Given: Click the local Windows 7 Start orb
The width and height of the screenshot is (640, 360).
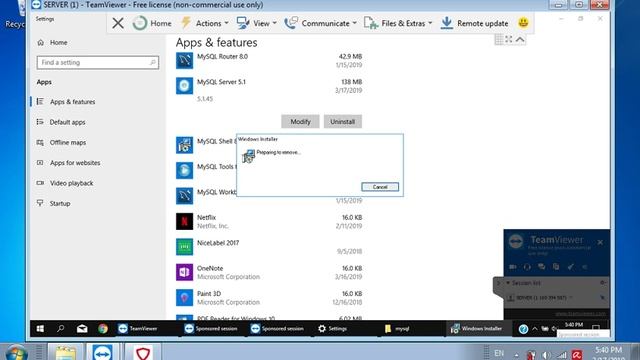Looking at the screenshot, I should (x=16, y=353).
